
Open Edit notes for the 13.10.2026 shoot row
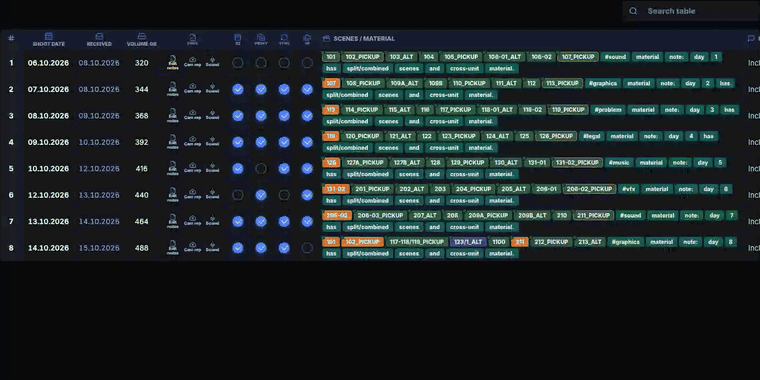(173, 221)
